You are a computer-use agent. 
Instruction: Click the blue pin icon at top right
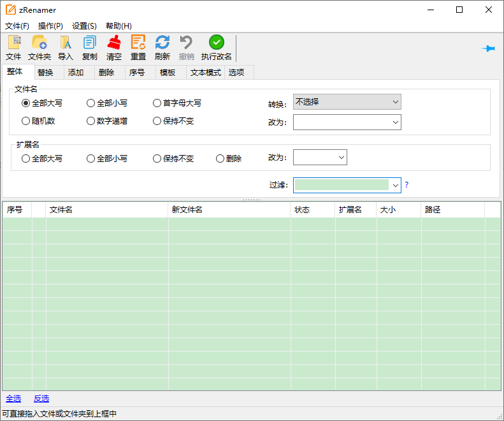pos(489,48)
